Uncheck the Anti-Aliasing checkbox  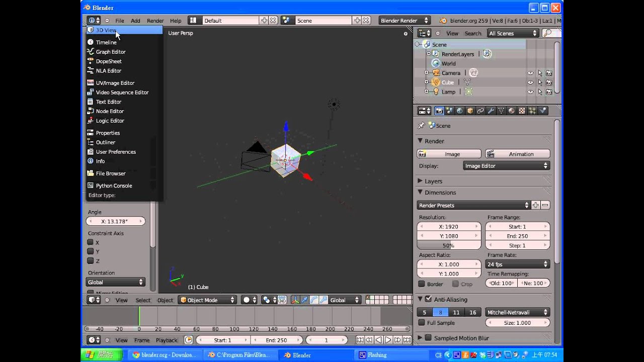(x=428, y=299)
